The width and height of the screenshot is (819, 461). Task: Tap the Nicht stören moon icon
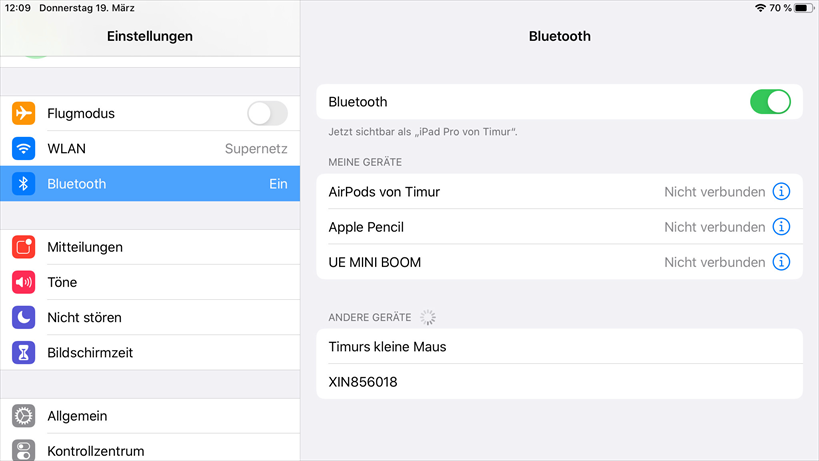click(x=24, y=317)
